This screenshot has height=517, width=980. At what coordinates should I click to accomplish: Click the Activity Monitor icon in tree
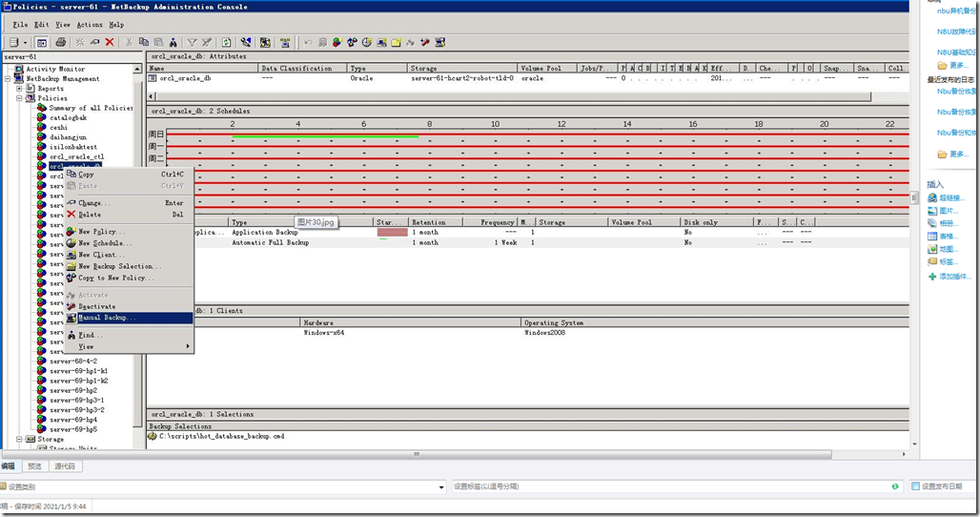pyautogui.click(x=19, y=69)
